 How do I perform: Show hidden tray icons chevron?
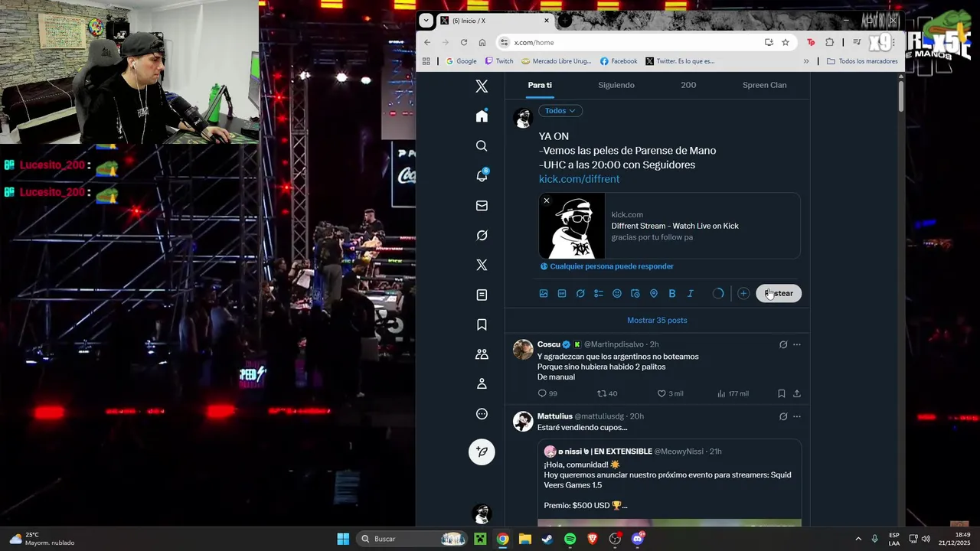[857, 539]
